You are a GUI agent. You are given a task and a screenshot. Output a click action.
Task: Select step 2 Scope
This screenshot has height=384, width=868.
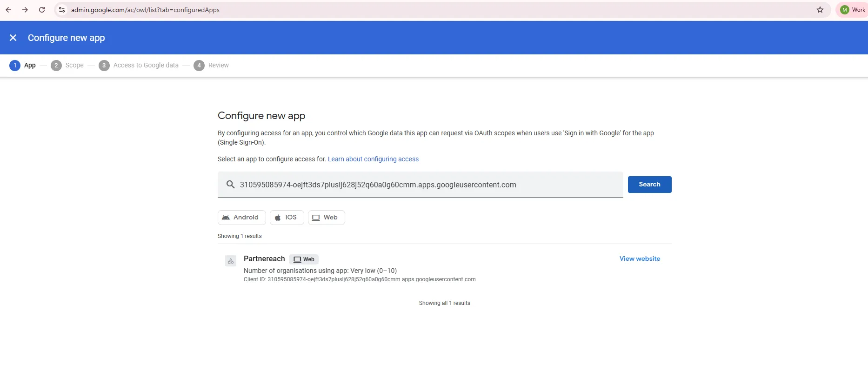click(x=67, y=66)
